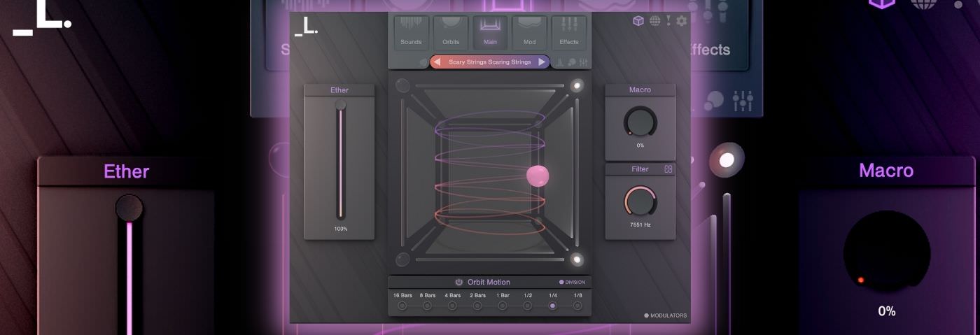Click the bottom horizontal slider below the orbit cube
Screen dimensions: 980x335
pos(490,259)
